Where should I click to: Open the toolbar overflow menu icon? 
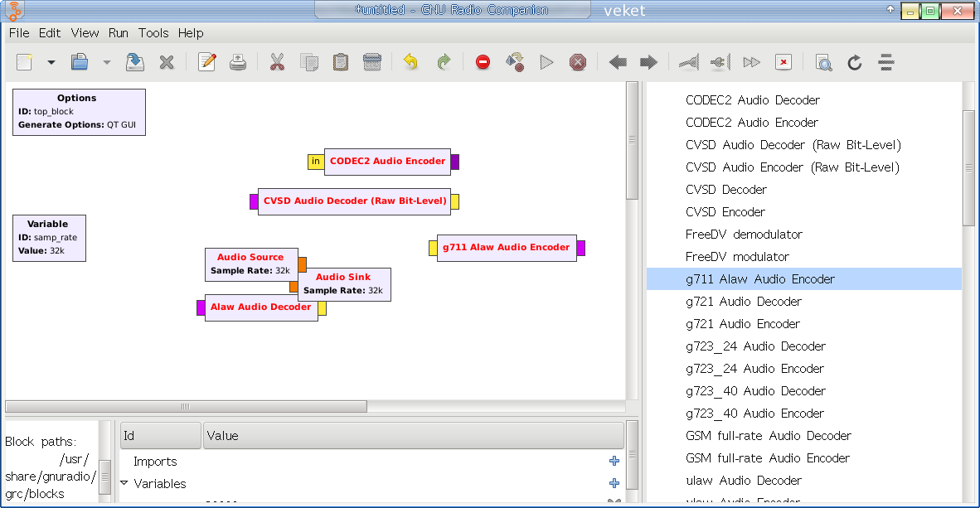pos(886,62)
